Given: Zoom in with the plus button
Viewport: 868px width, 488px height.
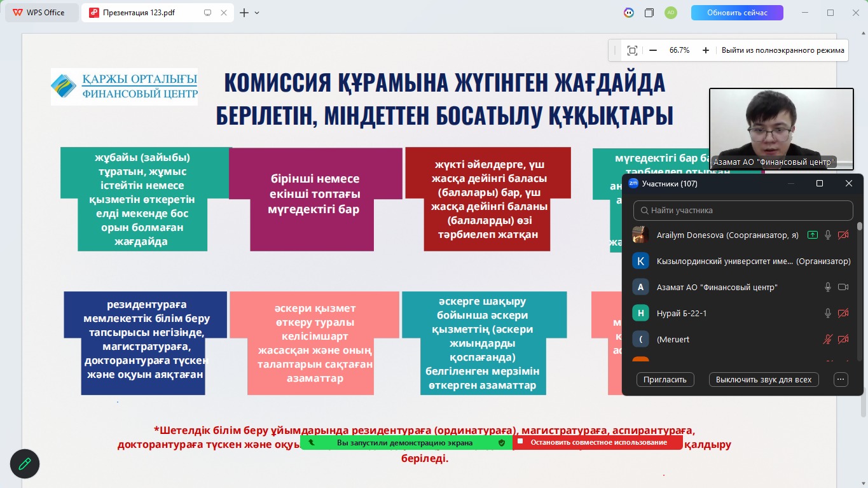Looking at the screenshot, I should click(705, 50).
